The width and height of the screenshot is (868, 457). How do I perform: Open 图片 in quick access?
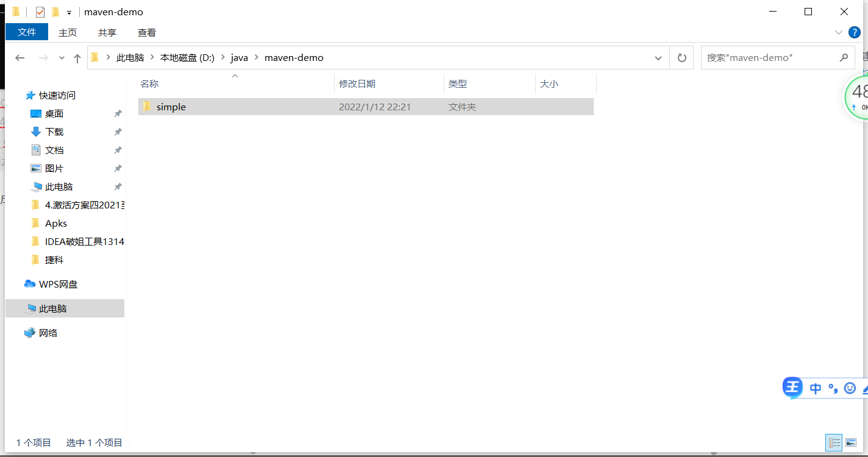coord(54,169)
